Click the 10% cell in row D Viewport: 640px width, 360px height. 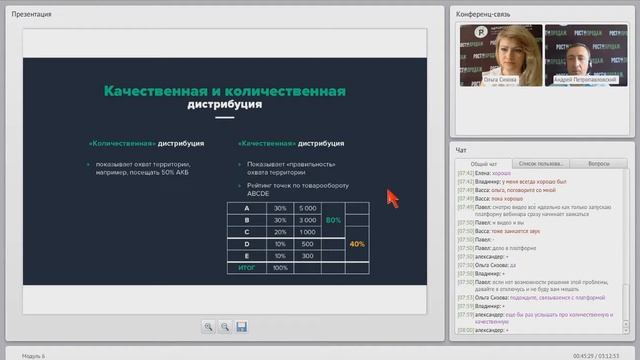pyautogui.click(x=280, y=244)
